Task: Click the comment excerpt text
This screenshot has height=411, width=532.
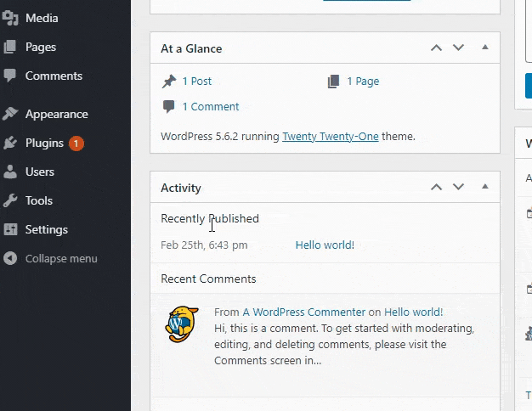Action: (x=344, y=345)
